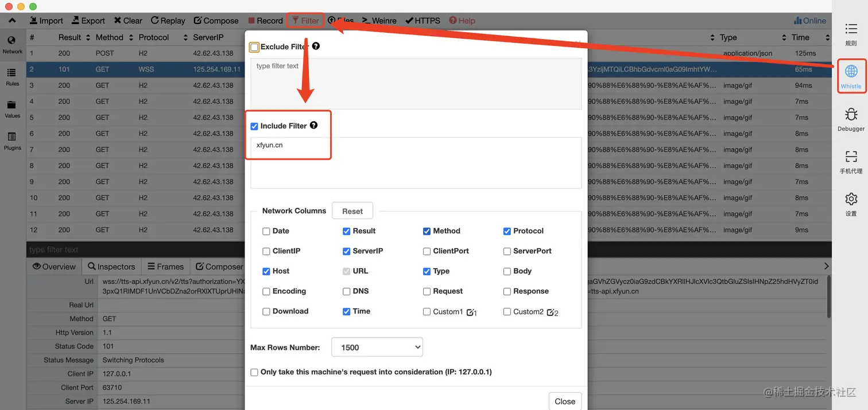
Task: Sort by the Result column header
Action: tap(74, 37)
